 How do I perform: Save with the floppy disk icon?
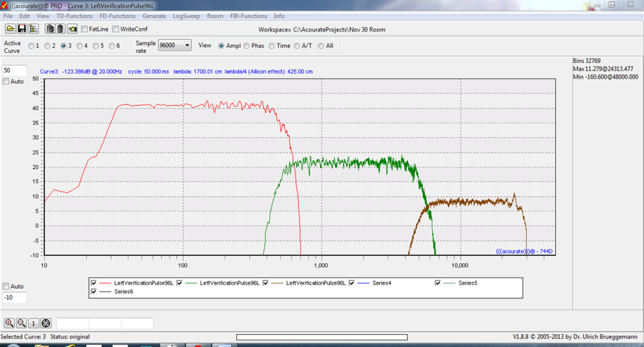point(21,29)
